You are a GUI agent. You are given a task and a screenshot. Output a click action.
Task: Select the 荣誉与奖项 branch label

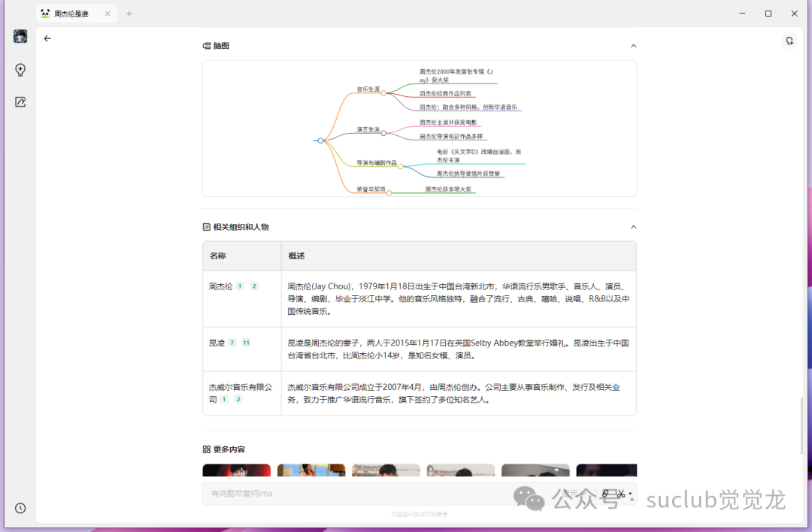371,189
